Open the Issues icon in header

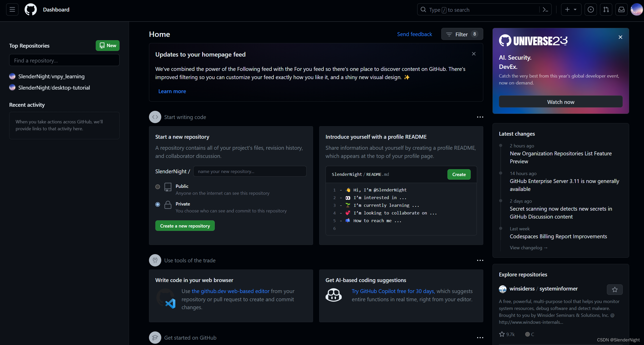pyautogui.click(x=591, y=10)
